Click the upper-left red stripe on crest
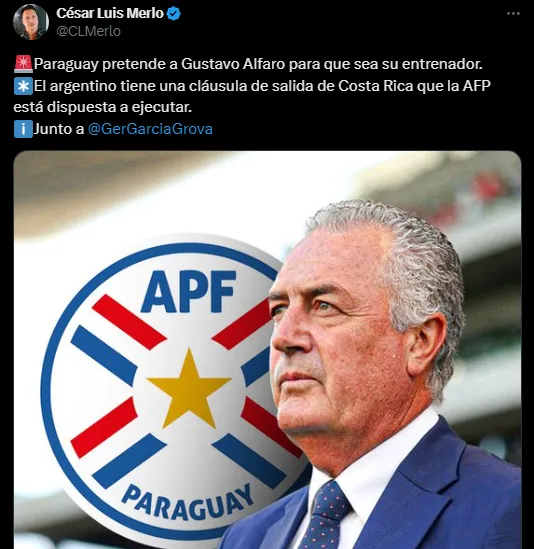Image resolution: width=534 pixels, height=549 pixels. pos(129,322)
